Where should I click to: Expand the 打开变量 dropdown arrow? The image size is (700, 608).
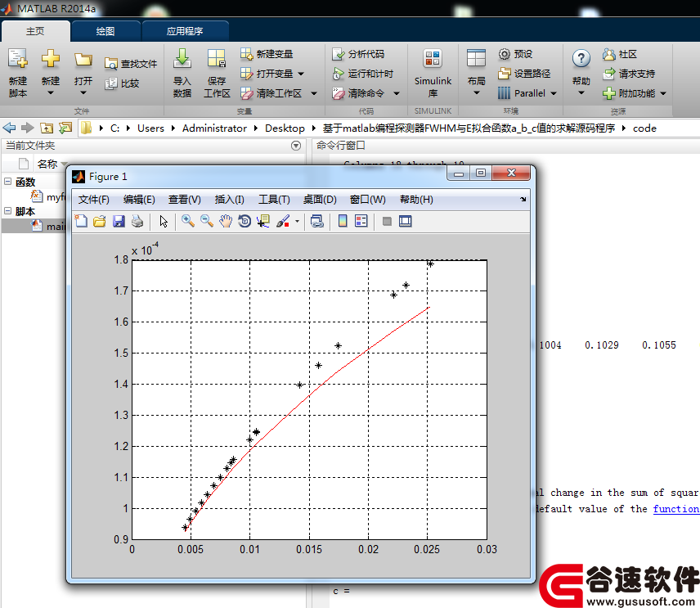(301, 74)
